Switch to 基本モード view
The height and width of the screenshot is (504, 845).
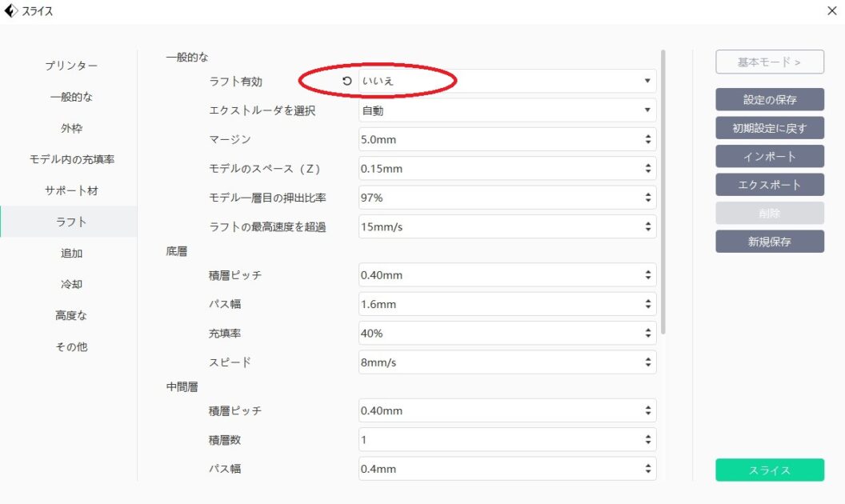tap(770, 62)
